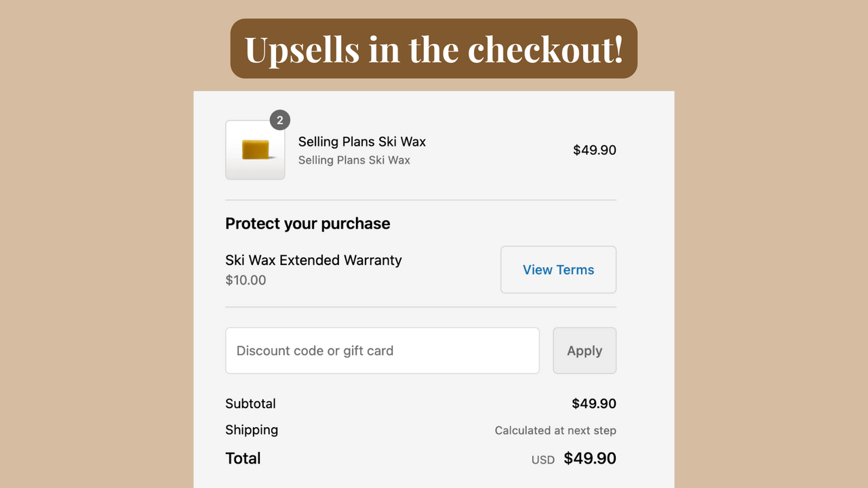Viewport: 868px width, 488px height.
Task: View Terms for the extended warranty
Action: coord(557,269)
